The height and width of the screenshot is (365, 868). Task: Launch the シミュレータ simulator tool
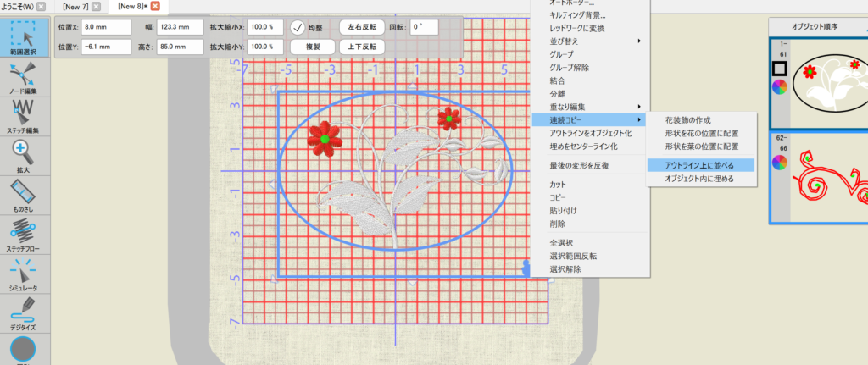(24, 273)
